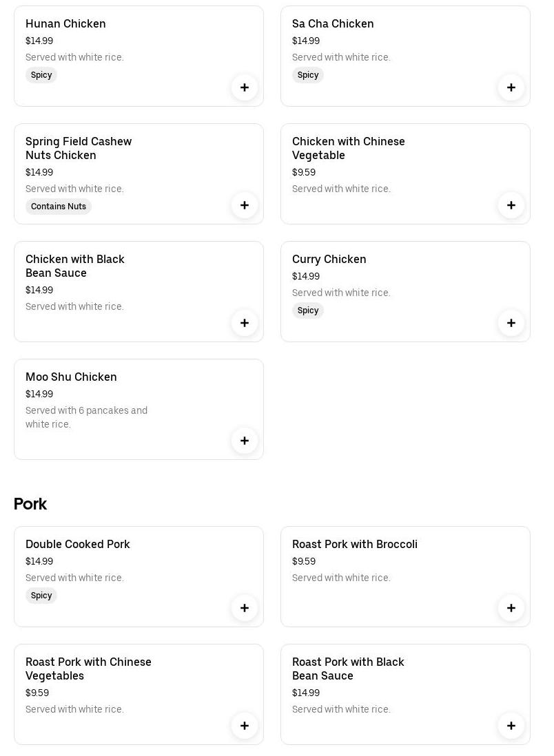
Task: Add Sa Cha Chicken to the order
Action: point(511,87)
